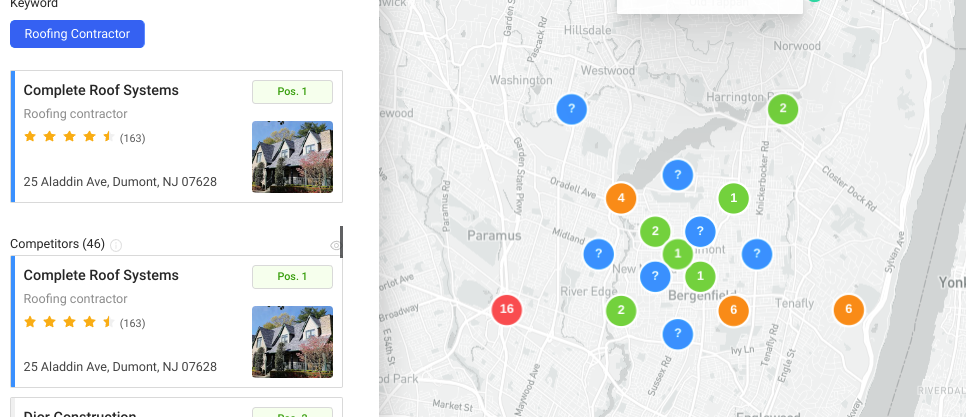This screenshot has width=966, height=417.
Task: Toggle the competitors eye visibility icon
Action: (335, 245)
